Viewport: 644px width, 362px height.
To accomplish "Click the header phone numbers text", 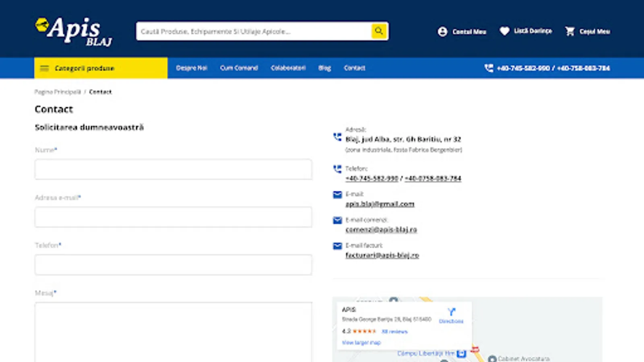I will (x=553, y=68).
